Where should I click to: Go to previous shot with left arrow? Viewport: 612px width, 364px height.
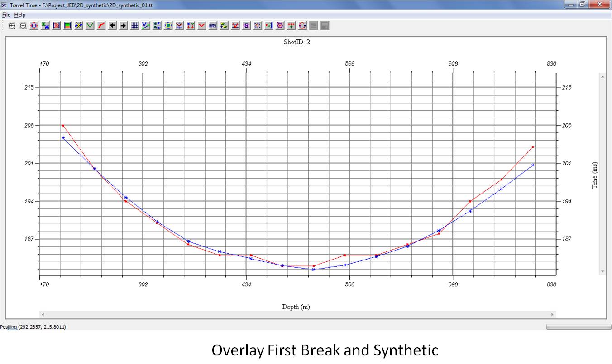pos(112,26)
